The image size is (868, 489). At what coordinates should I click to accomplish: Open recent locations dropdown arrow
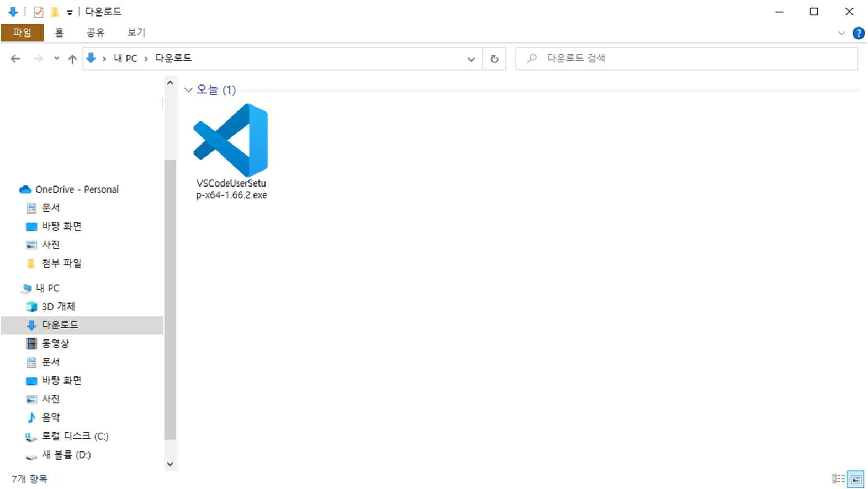(x=56, y=59)
